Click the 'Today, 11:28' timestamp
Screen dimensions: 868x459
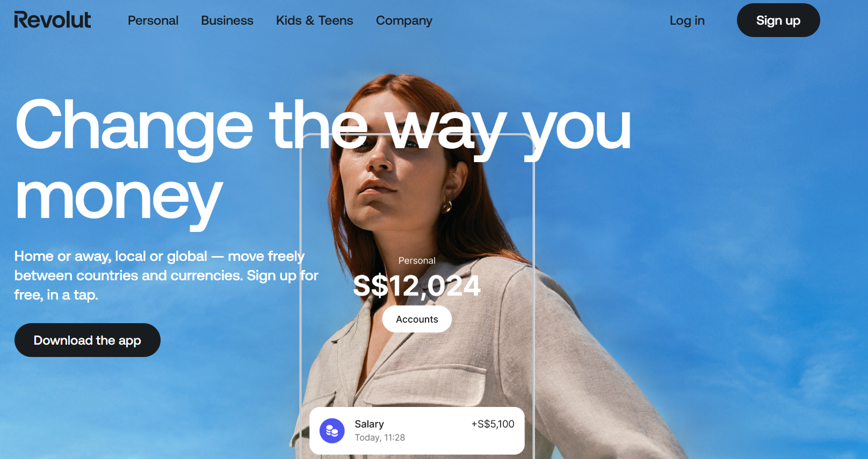coord(380,438)
